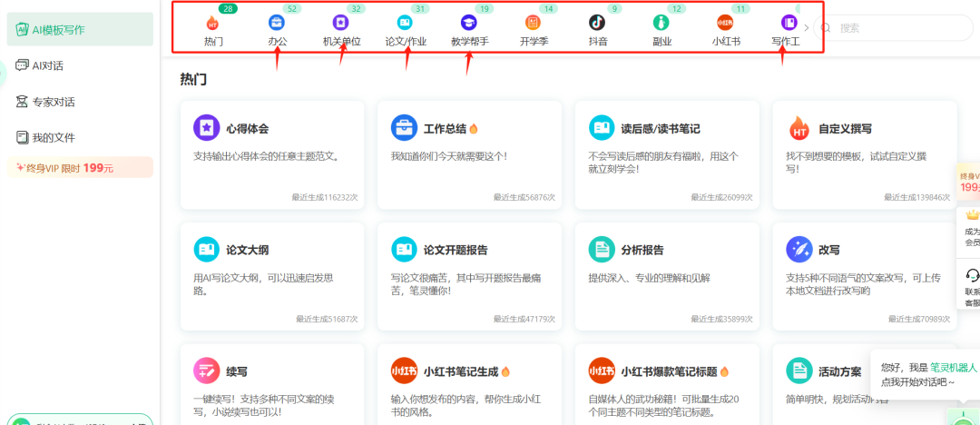Open the 论文/作业 category icon
This screenshot has width=980, height=425.
tap(405, 24)
